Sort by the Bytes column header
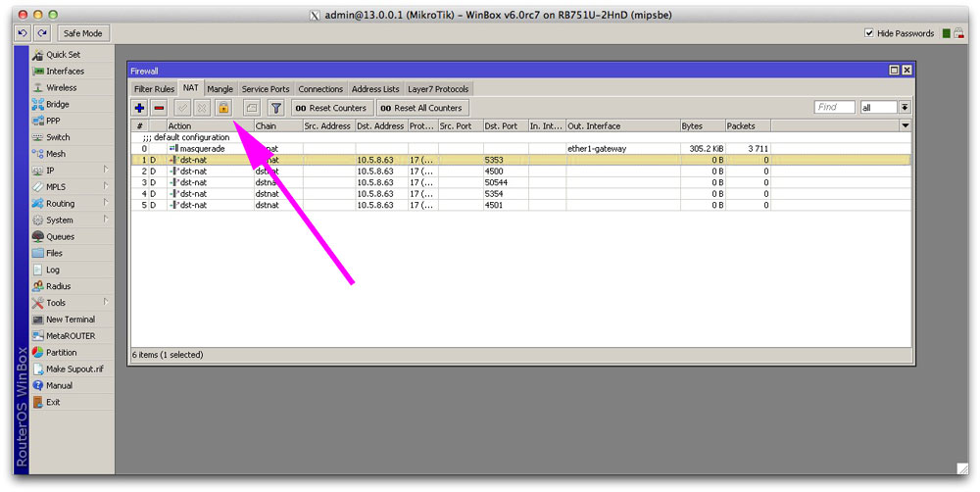 coord(703,125)
